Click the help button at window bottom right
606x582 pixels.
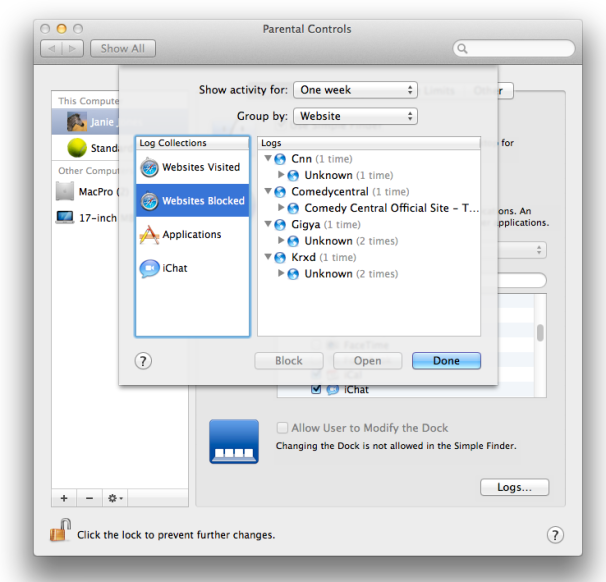(555, 535)
